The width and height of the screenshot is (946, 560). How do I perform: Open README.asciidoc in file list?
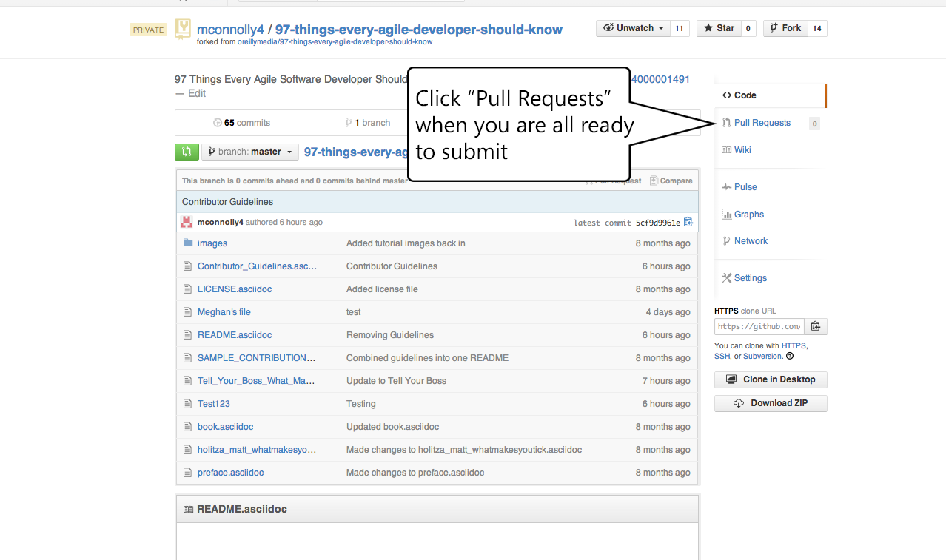[x=235, y=335]
